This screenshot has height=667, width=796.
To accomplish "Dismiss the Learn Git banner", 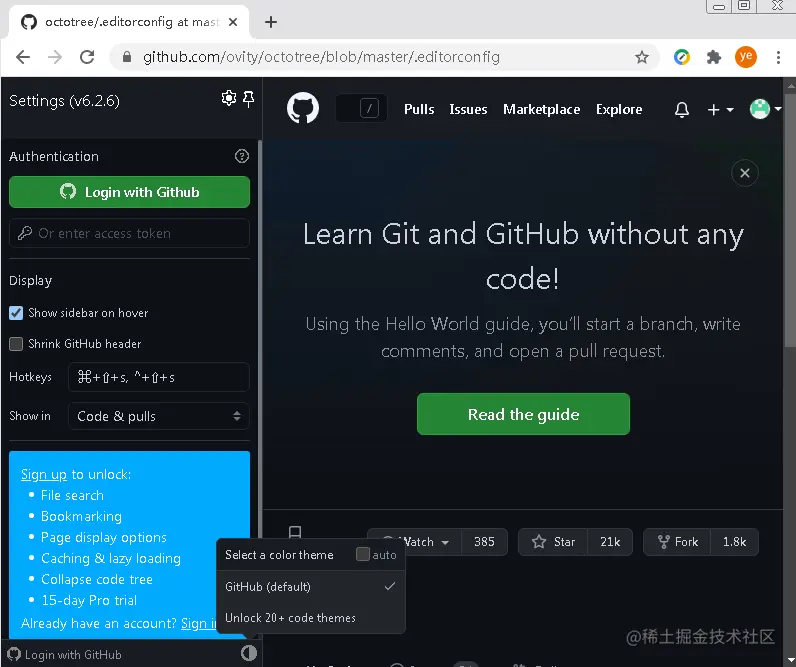I will click(x=745, y=173).
